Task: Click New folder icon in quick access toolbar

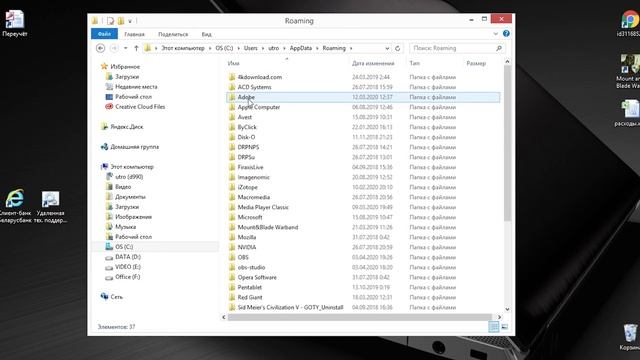Action: pyautogui.click(x=121, y=20)
